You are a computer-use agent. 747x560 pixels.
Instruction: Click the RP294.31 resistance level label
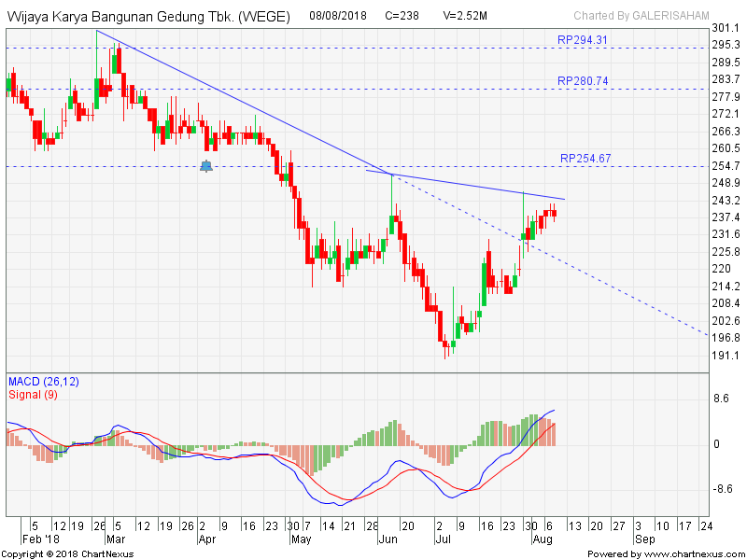[x=582, y=40]
